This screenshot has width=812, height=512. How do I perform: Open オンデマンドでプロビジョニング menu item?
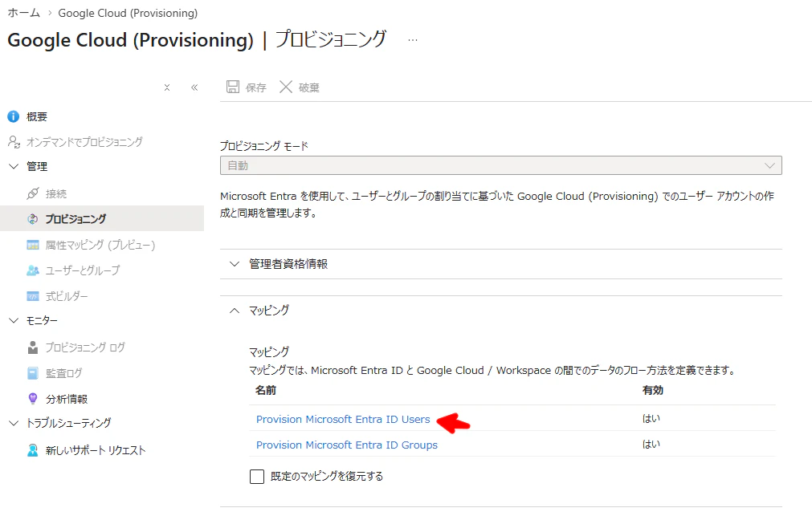(x=84, y=142)
